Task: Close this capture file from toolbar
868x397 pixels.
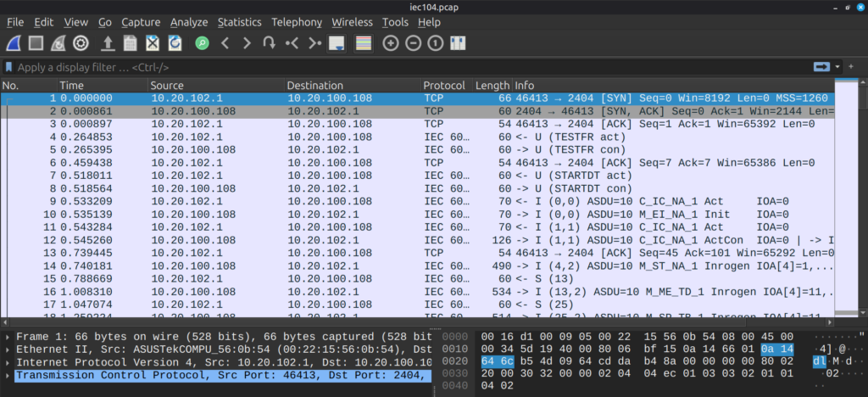Action: pos(153,43)
